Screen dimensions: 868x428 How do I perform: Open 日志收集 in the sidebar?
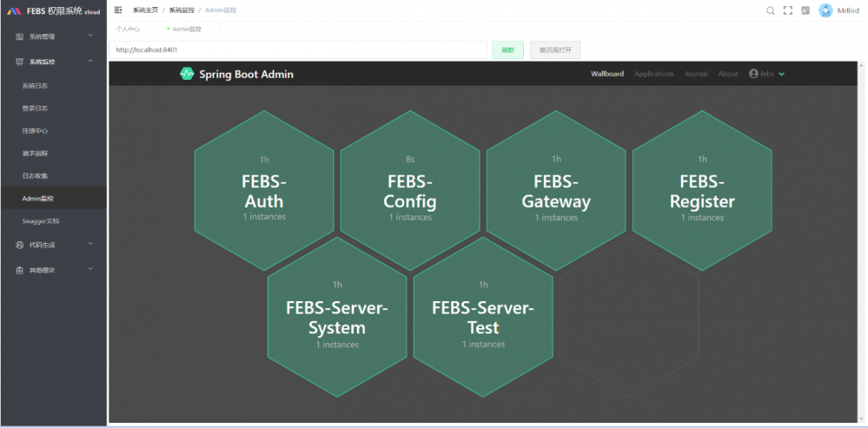pos(53,176)
